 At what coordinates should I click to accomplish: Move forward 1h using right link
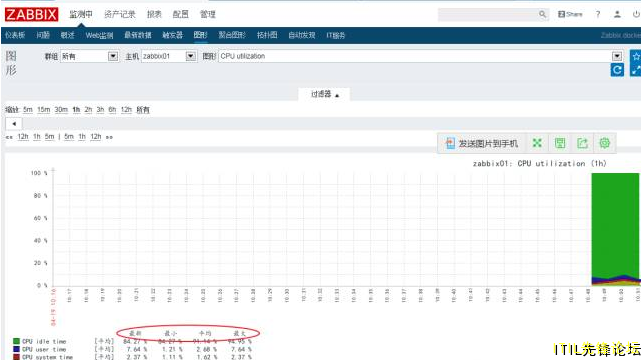coord(82,137)
